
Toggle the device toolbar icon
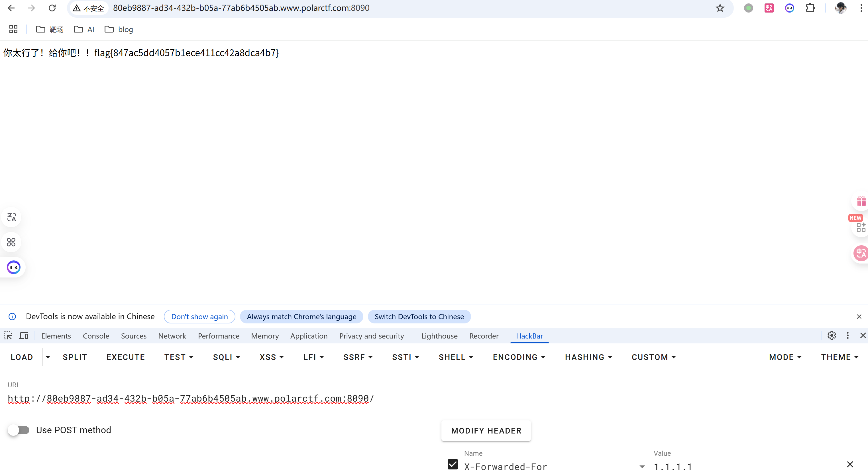point(24,336)
